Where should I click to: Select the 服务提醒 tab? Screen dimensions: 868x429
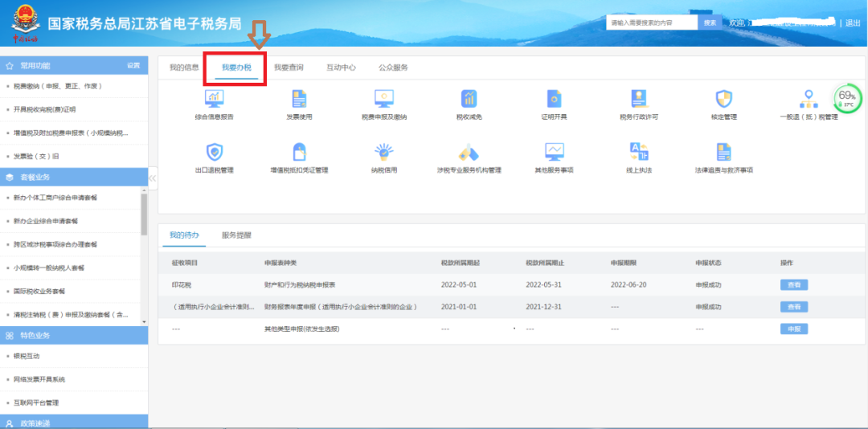pos(236,235)
